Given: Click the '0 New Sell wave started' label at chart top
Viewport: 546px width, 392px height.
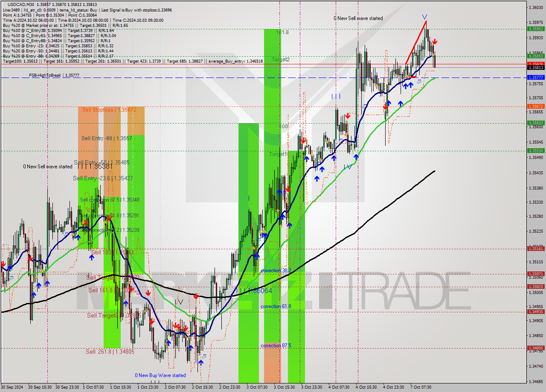Looking at the screenshot, I should [x=358, y=18].
